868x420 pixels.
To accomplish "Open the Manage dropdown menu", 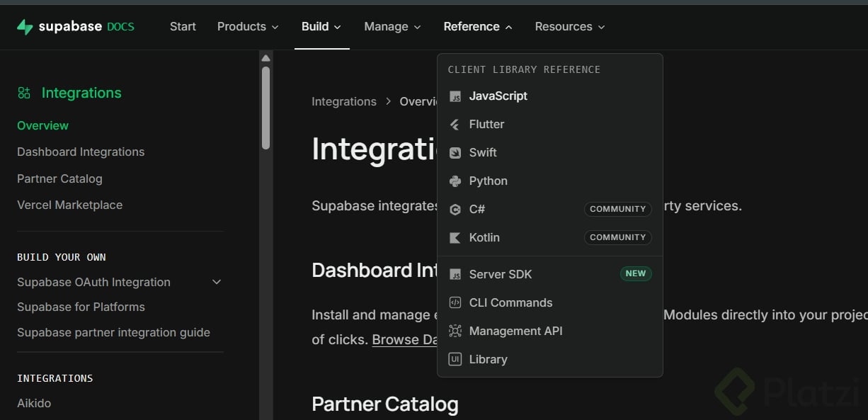I will (x=392, y=26).
